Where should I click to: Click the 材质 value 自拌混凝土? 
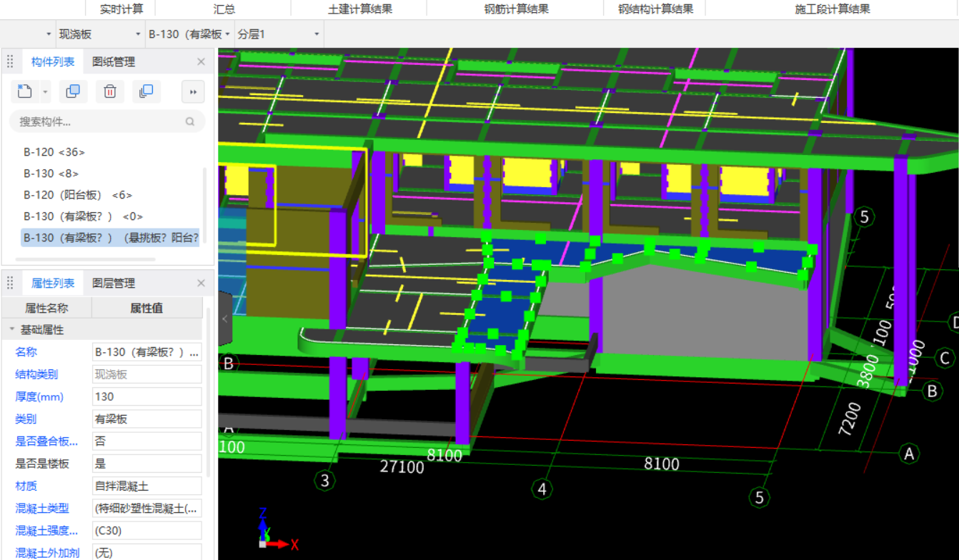click(147, 486)
